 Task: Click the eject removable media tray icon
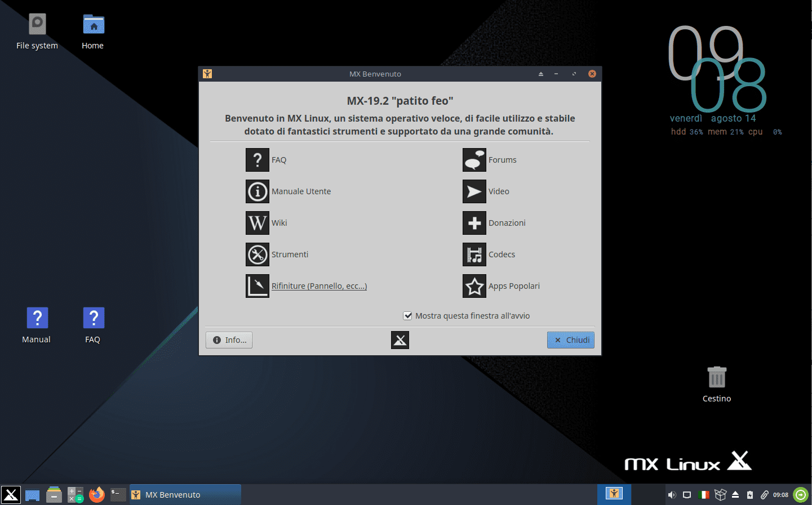[735, 495]
